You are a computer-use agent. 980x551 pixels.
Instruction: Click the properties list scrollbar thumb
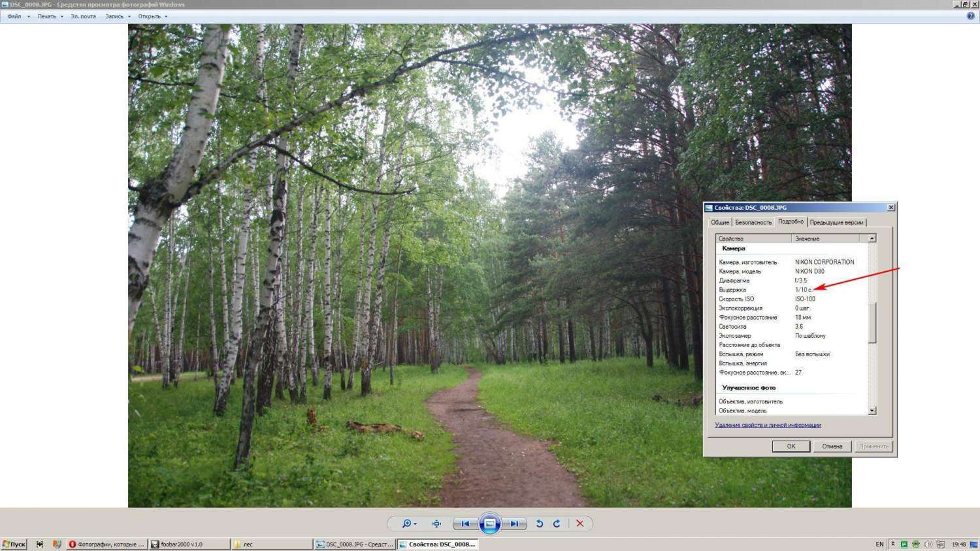coord(872,322)
